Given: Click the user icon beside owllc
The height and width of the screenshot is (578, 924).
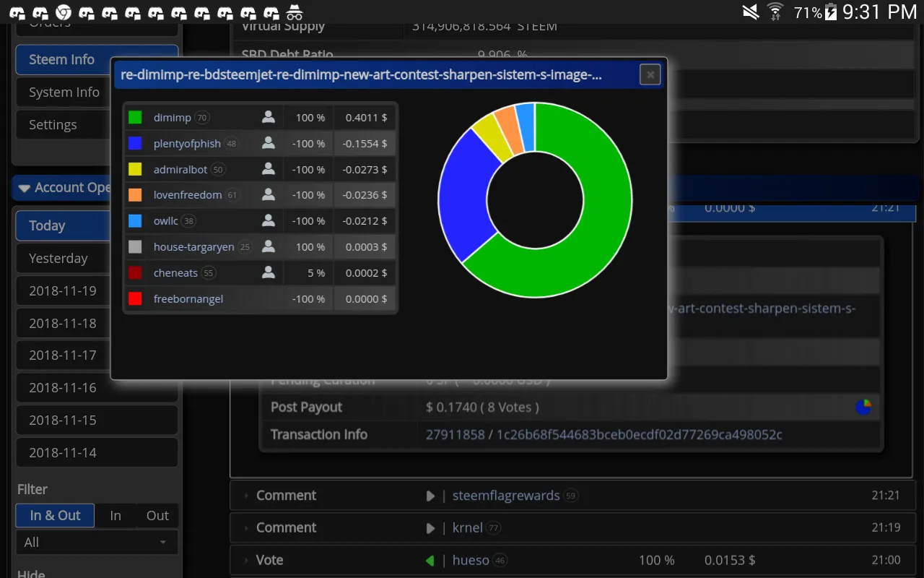Looking at the screenshot, I should click(269, 221).
